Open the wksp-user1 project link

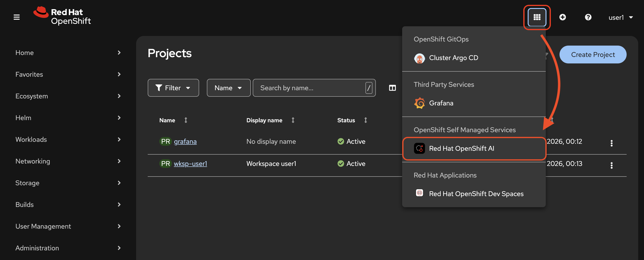tap(190, 164)
